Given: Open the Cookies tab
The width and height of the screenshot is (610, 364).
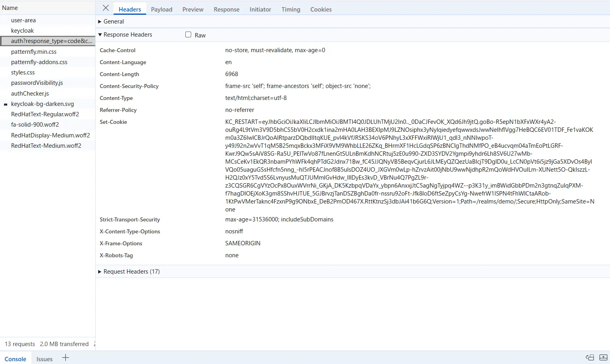Looking at the screenshot, I should pyautogui.click(x=321, y=10).
